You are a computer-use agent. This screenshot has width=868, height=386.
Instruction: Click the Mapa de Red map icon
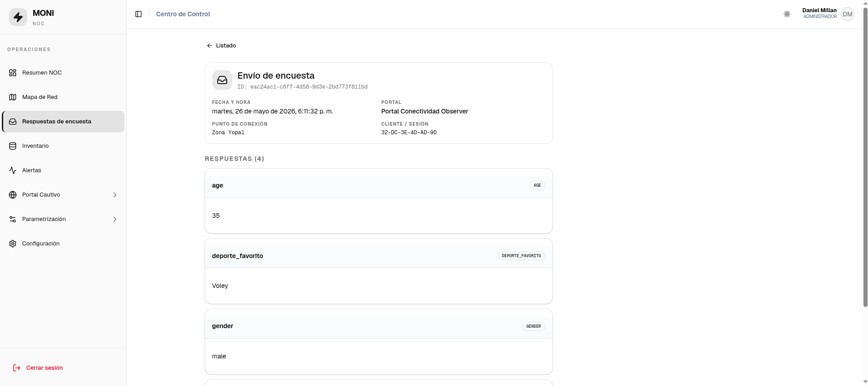[x=13, y=97]
